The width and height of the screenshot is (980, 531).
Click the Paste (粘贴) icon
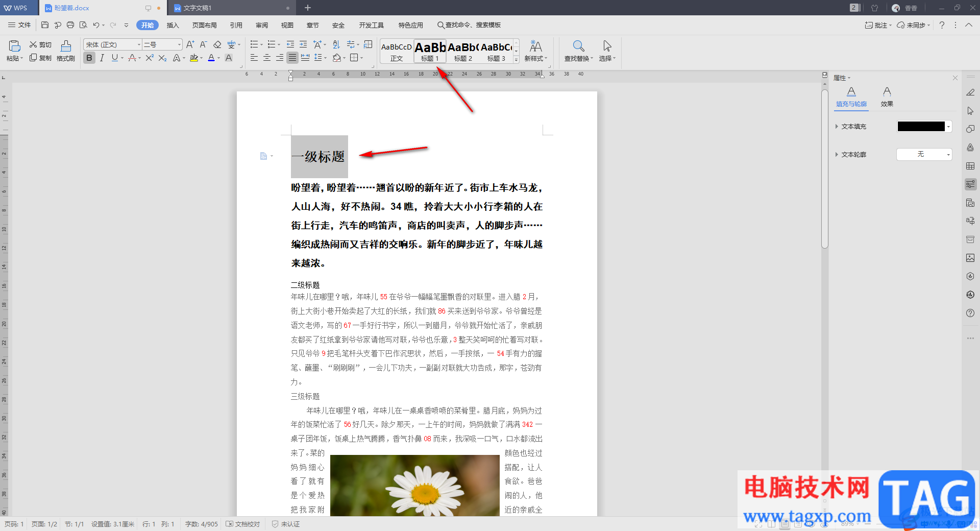pyautogui.click(x=15, y=46)
